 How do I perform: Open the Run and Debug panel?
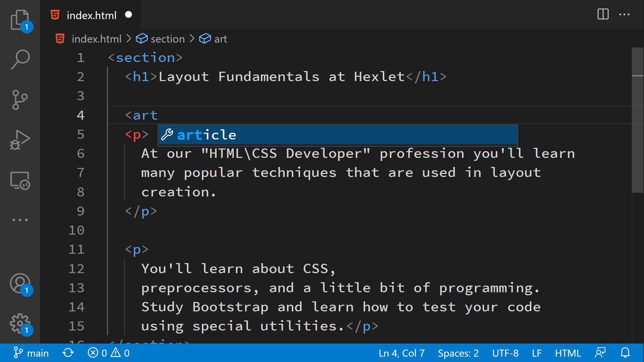20,140
